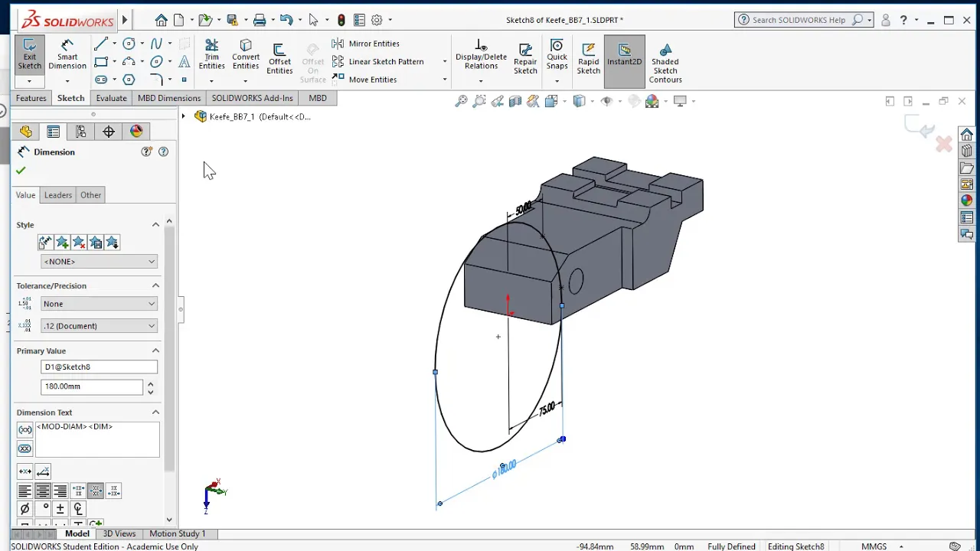Toggle Shaded Sketch Contours
This screenshot has height=551, width=980.
pyautogui.click(x=665, y=61)
